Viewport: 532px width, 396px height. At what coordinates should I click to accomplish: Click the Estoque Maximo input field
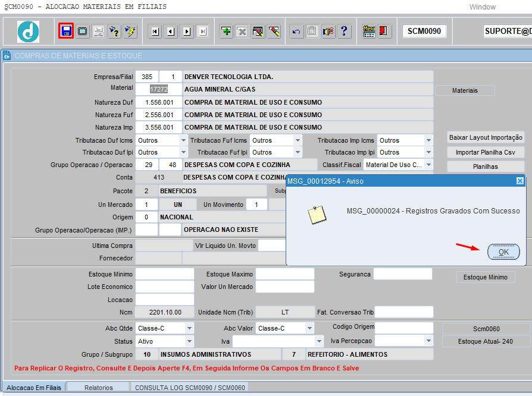click(285, 274)
